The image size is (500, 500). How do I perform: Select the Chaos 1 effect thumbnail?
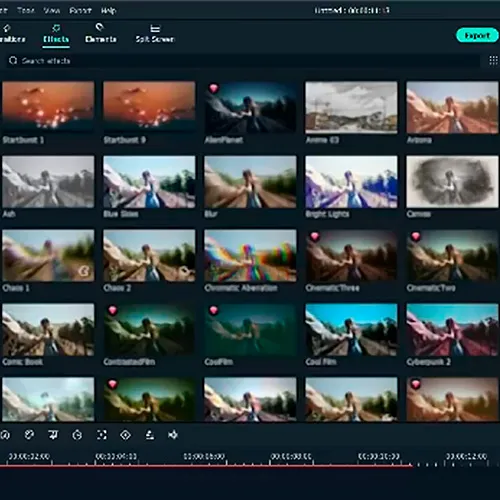[x=48, y=255]
